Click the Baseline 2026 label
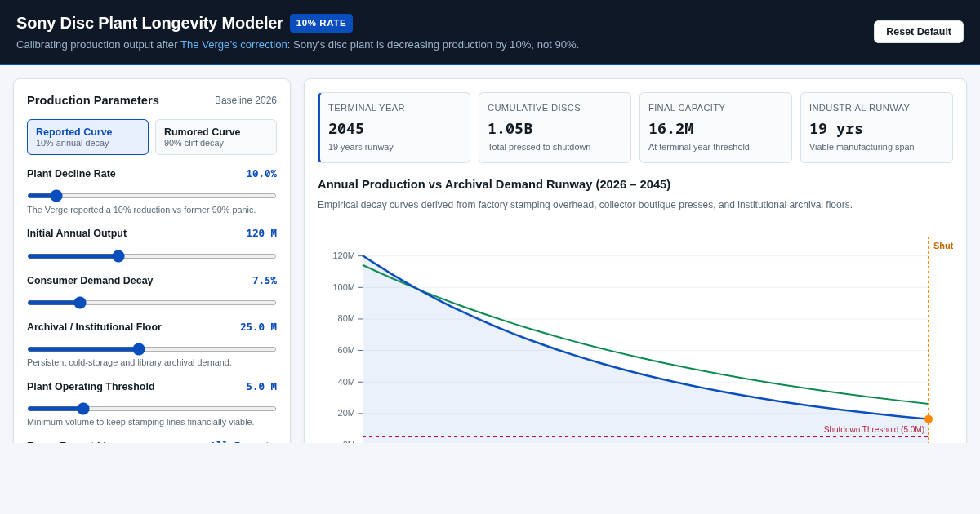This screenshot has height=514, width=980. [x=246, y=100]
